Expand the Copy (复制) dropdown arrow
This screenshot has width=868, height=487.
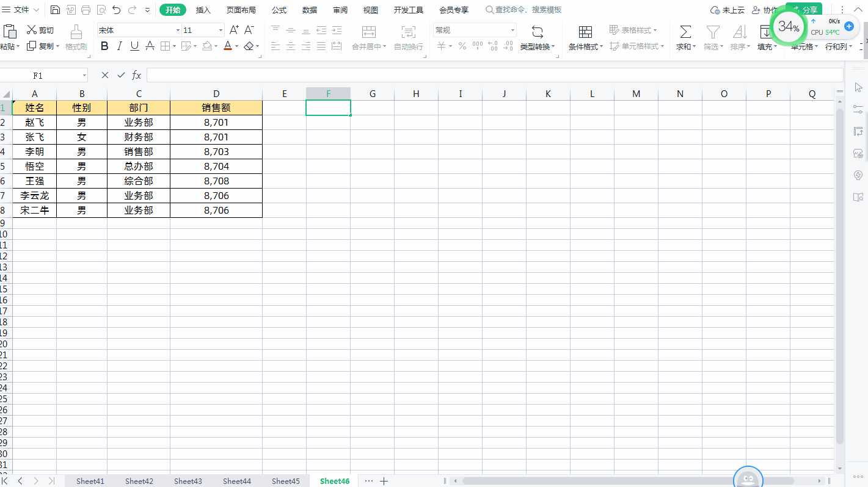pos(57,46)
